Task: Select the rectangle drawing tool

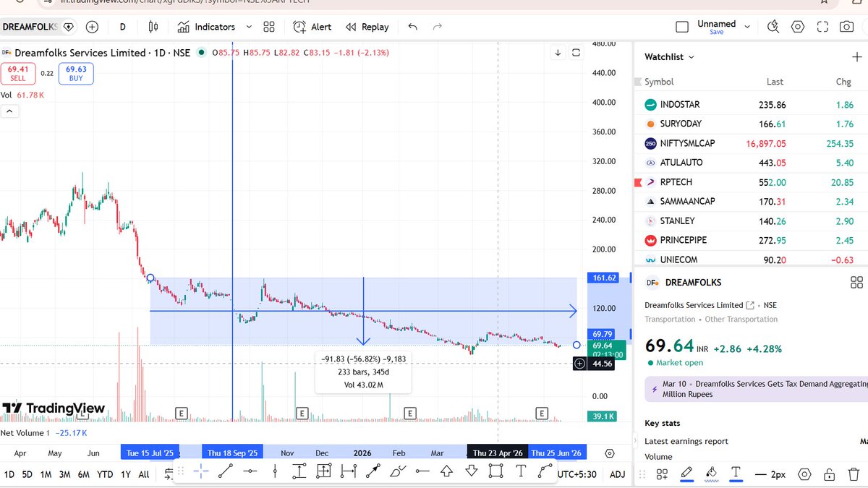Action: 495,471
